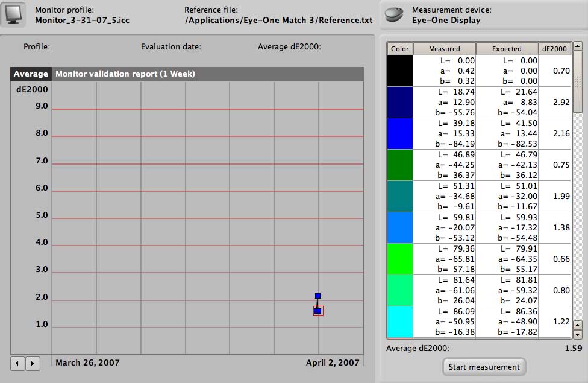Click dE2000 value 0.70
Image resolution: width=588 pixels, height=383 pixels.
(x=561, y=71)
